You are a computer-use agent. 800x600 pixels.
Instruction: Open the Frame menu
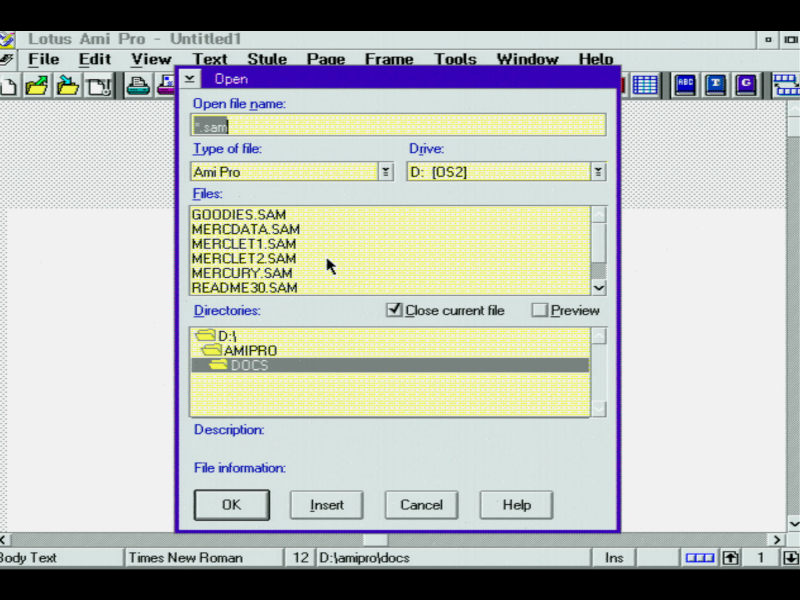coord(389,59)
